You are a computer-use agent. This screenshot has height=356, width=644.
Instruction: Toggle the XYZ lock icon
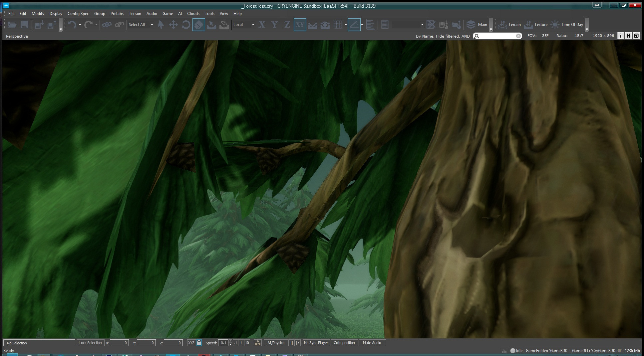199,343
